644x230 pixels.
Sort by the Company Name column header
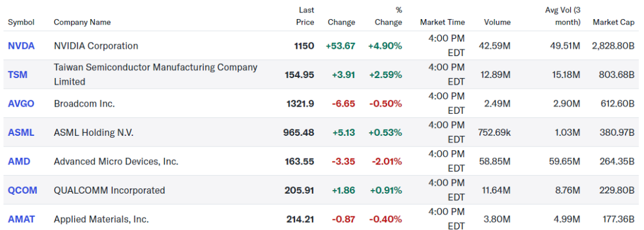pyautogui.click(x=82, y=22)
